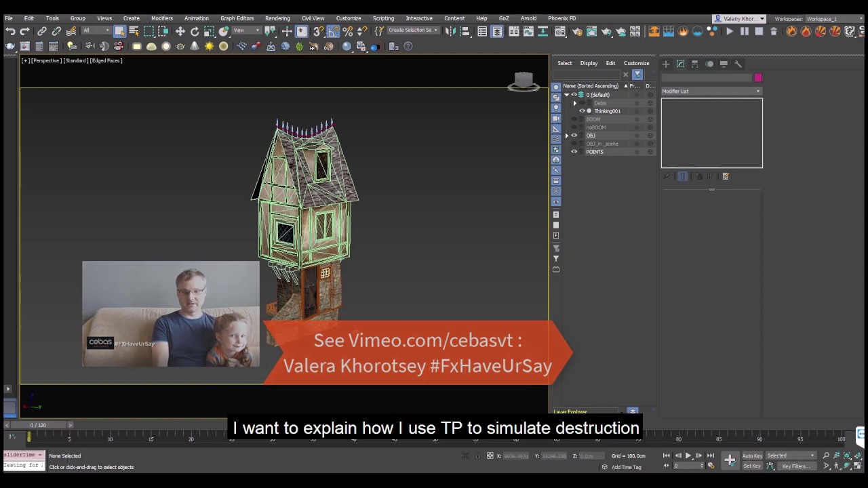Expand the OBJ layer
Image resolution: width=868 pixels, height=488 pixels.
[567, 136]
